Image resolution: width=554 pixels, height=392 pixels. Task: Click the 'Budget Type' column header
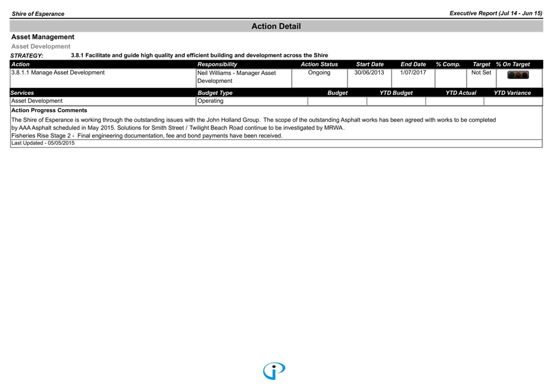[215, 93]
